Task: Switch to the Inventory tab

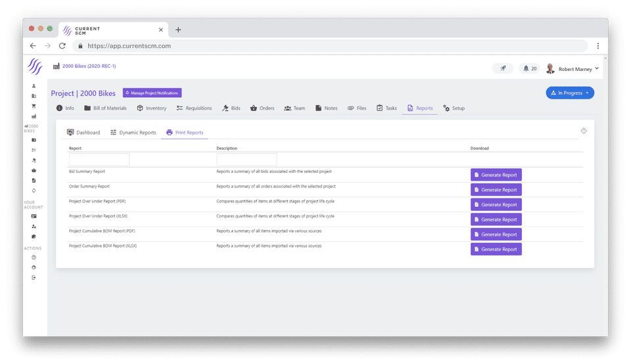Action: (152, 108)
